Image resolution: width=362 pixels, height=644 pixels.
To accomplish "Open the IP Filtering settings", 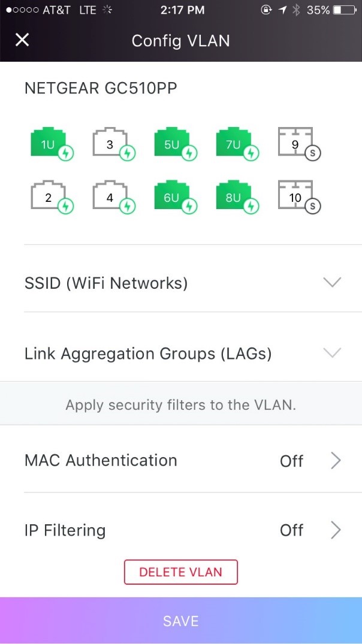I will [335, 530].
